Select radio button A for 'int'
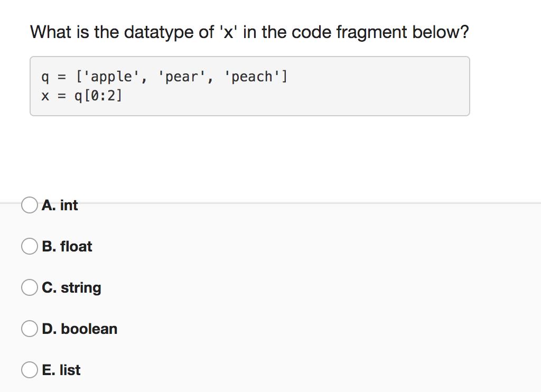Viewport: 541px width, 392px height. click(30, 205)
